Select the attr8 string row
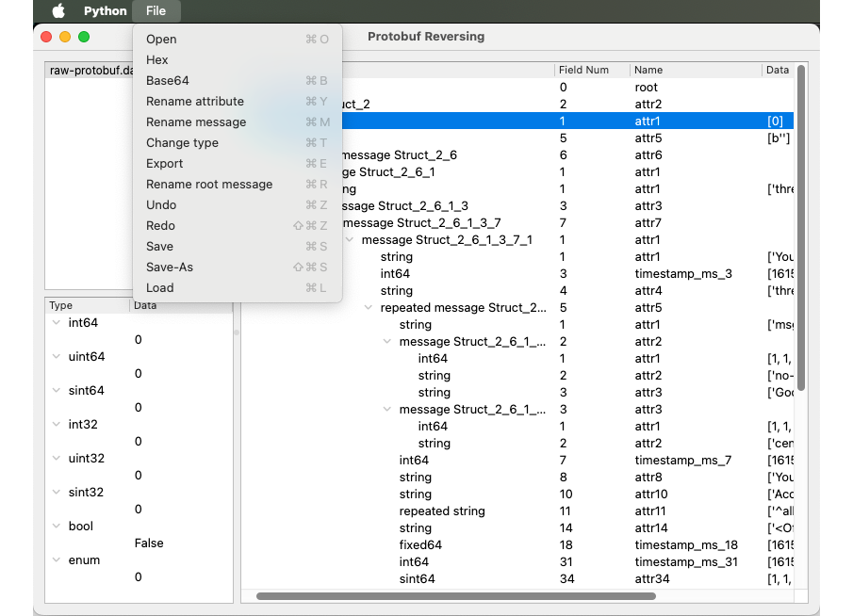The image size is (853, 616). pos(517,477)
